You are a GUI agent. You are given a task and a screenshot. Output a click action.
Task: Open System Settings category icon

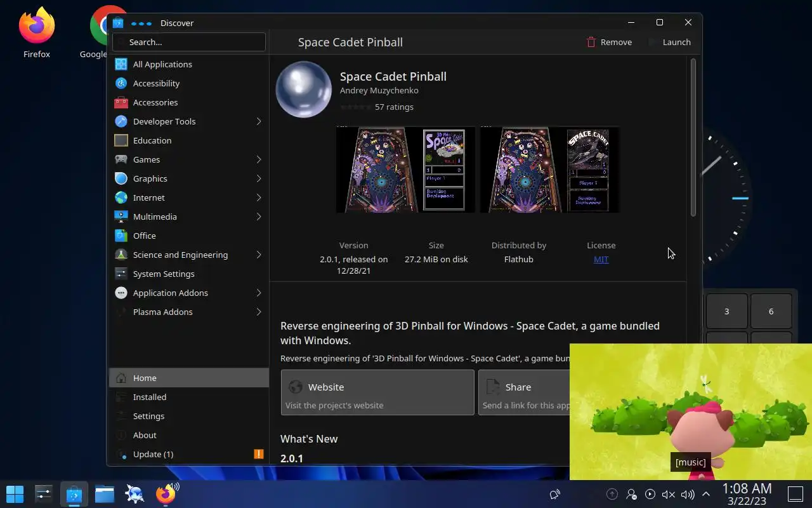[121, 274]
